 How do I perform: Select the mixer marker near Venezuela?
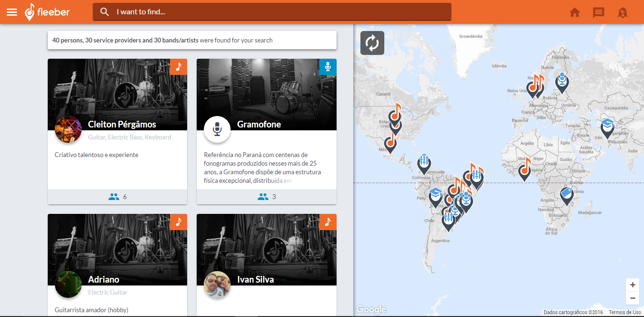pos(424,163)
